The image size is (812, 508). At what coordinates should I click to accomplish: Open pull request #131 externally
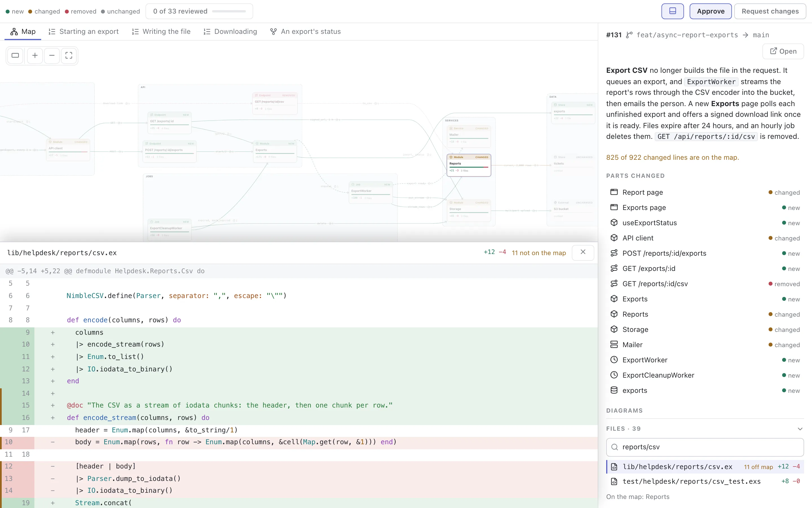783,51
